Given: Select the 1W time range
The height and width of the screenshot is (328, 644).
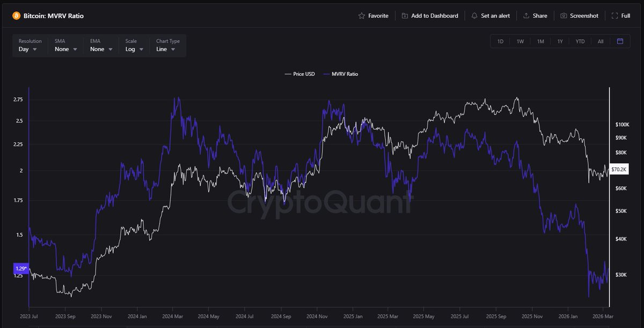Looking at the screenshot, I should coord(520,41).
